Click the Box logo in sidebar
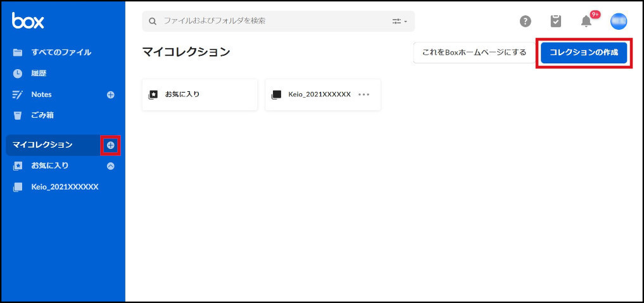 28,21
